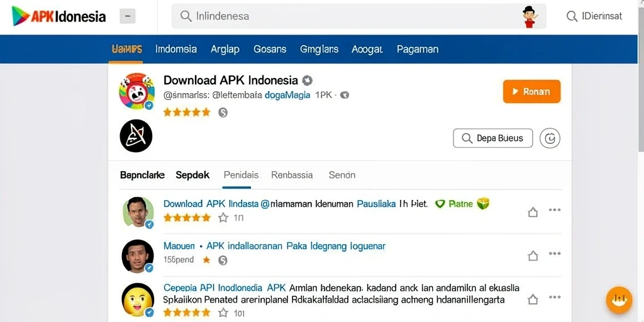Click the first reviewer's avatar photo
The width and height of the screenshot is (644, 322).
pos(138,213)
